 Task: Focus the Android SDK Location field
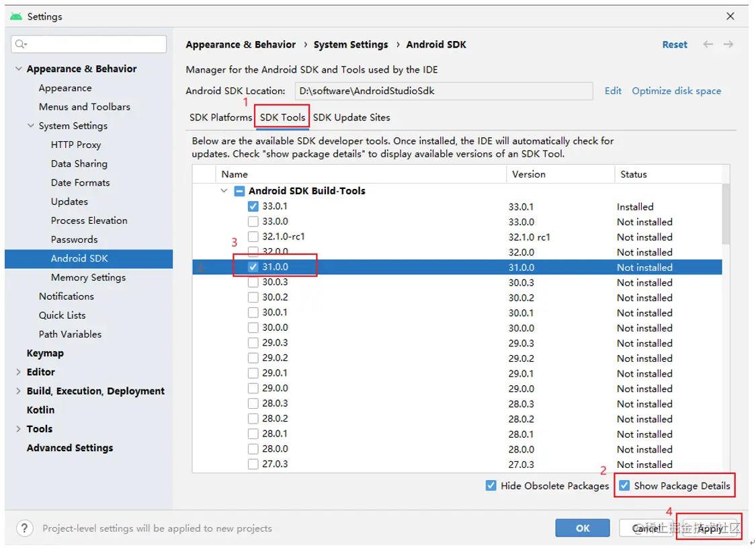coord(444,91)
